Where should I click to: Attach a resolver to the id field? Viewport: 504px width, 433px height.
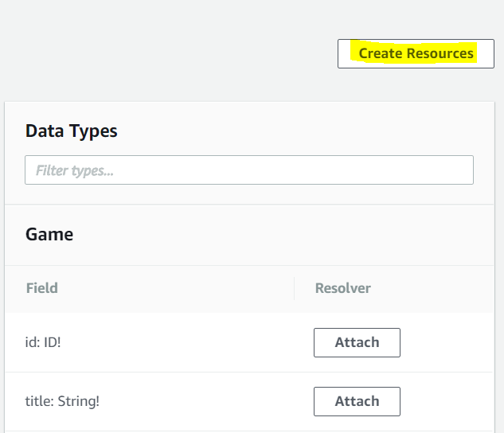[x=357, y=342]
